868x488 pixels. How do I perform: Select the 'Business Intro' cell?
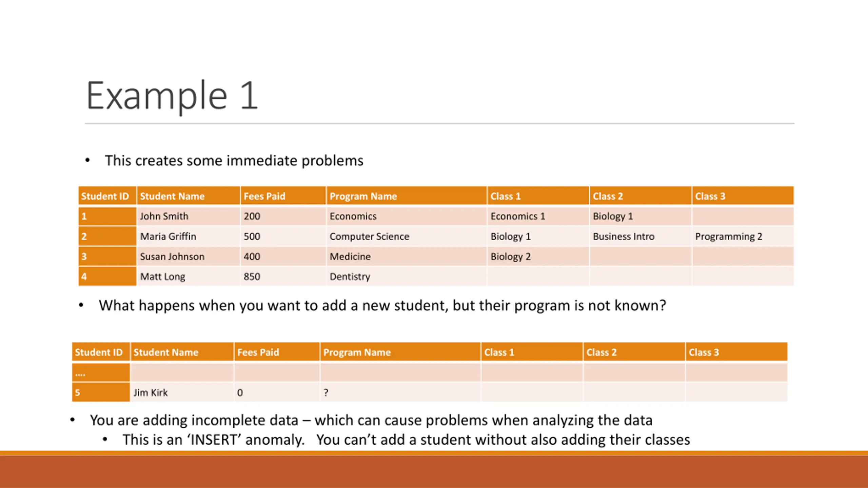coord(640,236)
